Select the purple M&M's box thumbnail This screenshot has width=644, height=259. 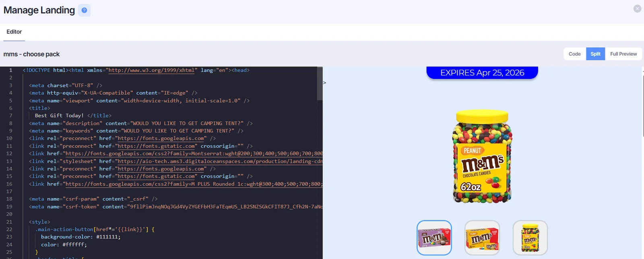tap(434, 238)
